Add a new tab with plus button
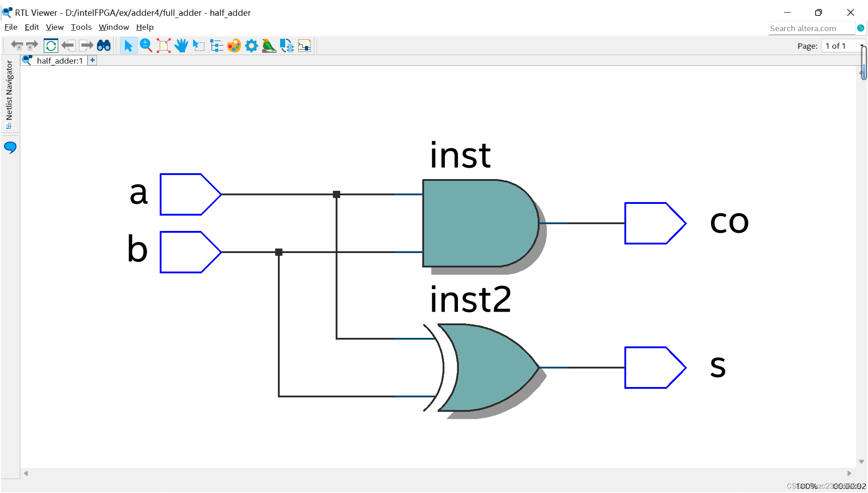This screenshot has height=493, width=868. click(x=92, y=60)
